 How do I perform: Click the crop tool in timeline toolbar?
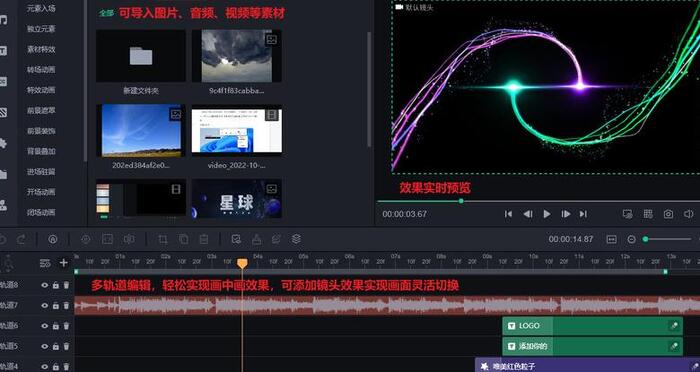pyautogui.click(x=163, y=239)
